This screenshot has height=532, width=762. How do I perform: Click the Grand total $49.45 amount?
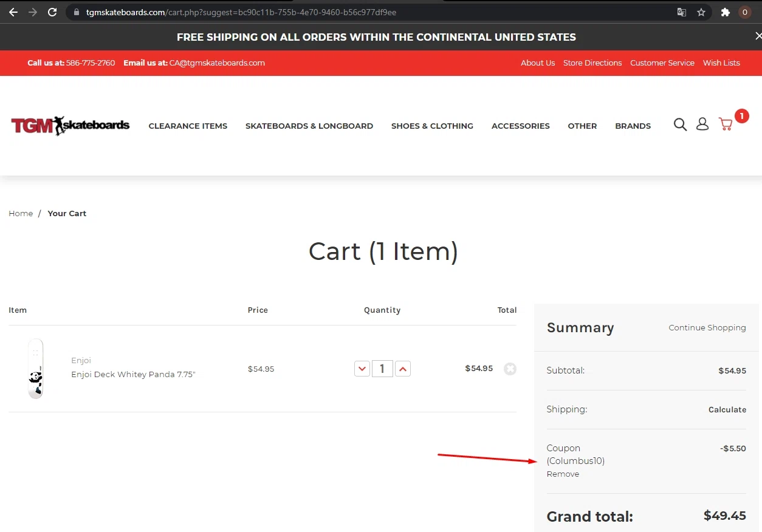pyautogui.click(x=725, y=516)
